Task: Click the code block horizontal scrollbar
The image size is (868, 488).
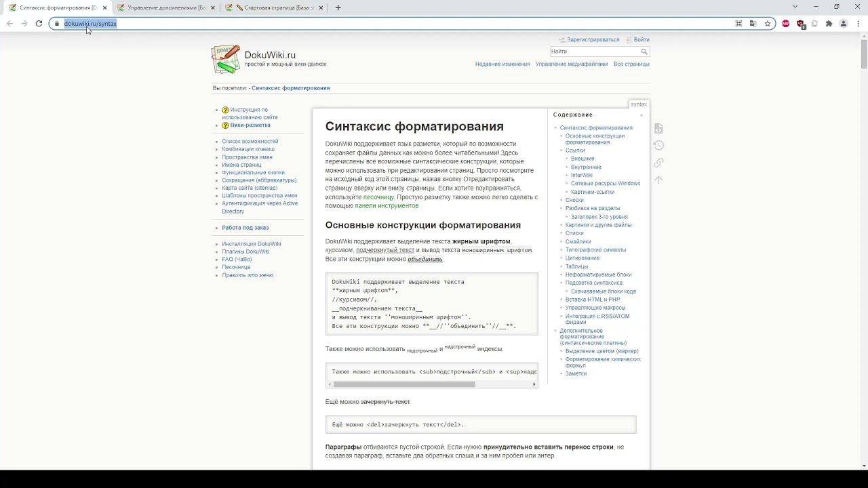Action: click(404, 384)
